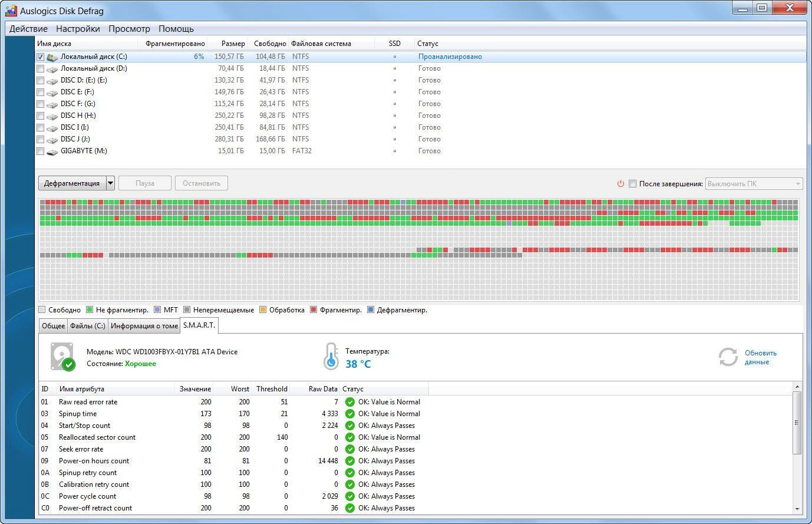Click the Дефрагментация button
The width and height of the screenshot is (812, 524).
click(72, 183)
